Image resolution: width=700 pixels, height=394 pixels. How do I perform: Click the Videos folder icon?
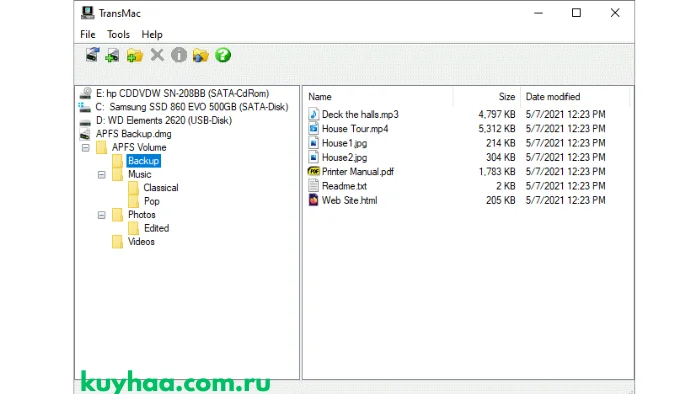click(118, 241)
